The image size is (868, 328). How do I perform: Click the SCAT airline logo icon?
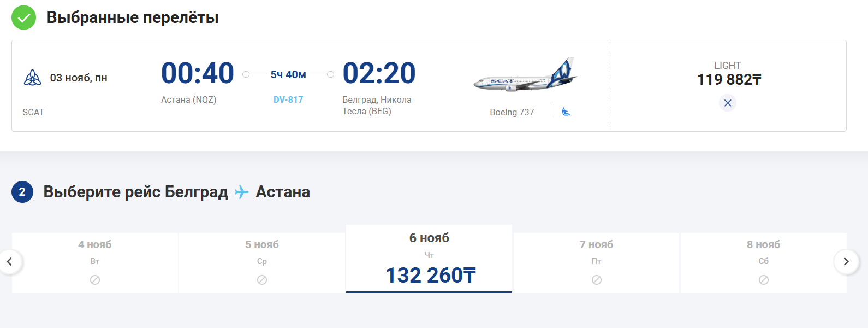point(33,78)
